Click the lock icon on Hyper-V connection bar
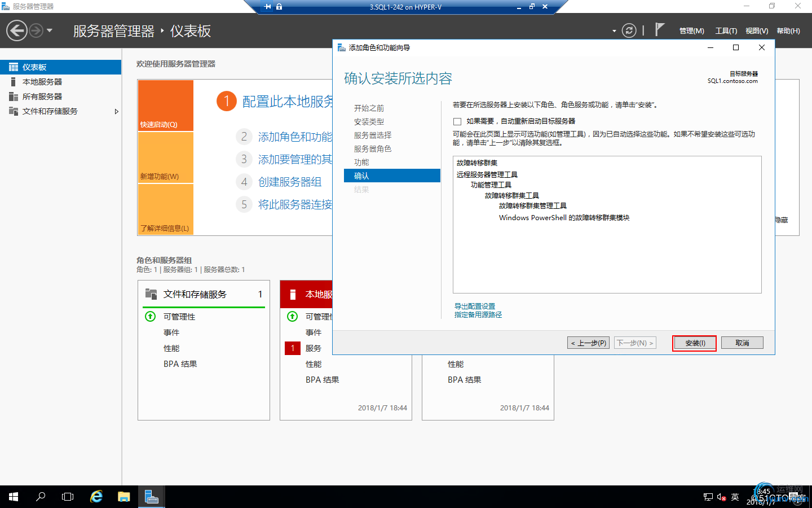812x508 pixels. click(279, 7)
